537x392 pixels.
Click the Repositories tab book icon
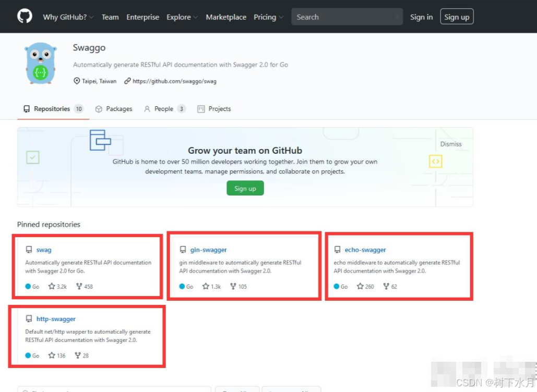pos(27,109)
